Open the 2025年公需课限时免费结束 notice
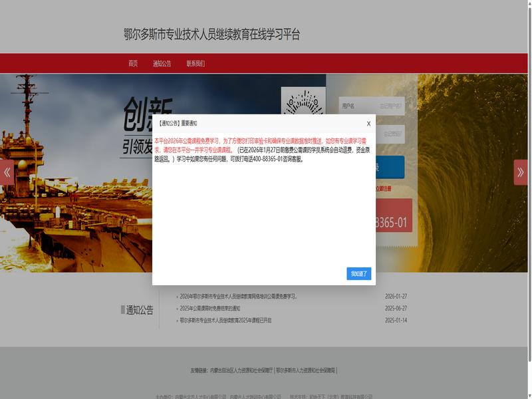 pos(209,309)
